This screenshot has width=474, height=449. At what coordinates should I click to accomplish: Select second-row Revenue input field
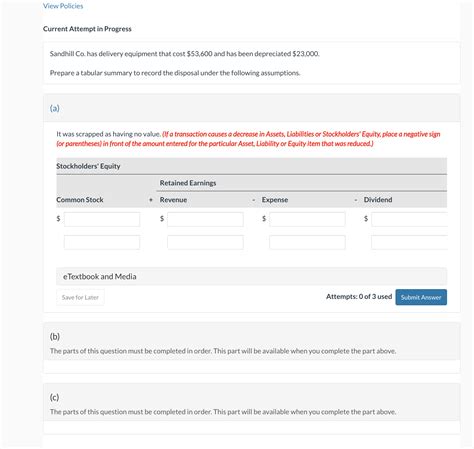point(205,242)
